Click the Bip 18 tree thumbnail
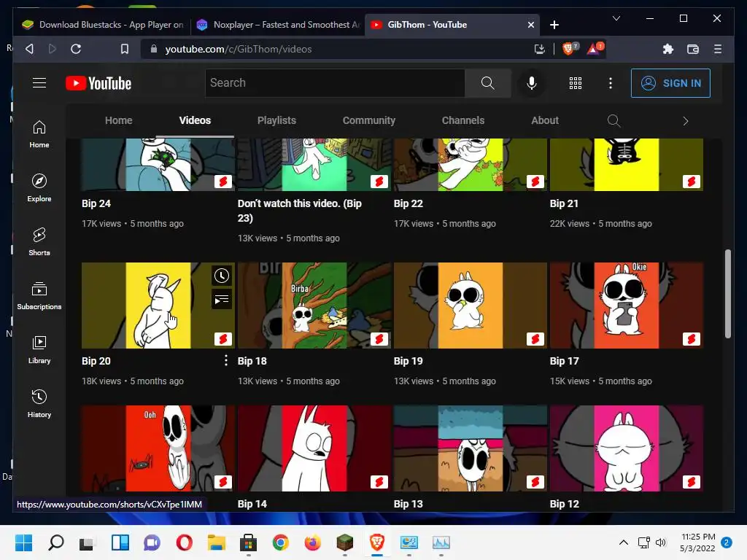Screen dimensions: 747x560 (314, 306)
